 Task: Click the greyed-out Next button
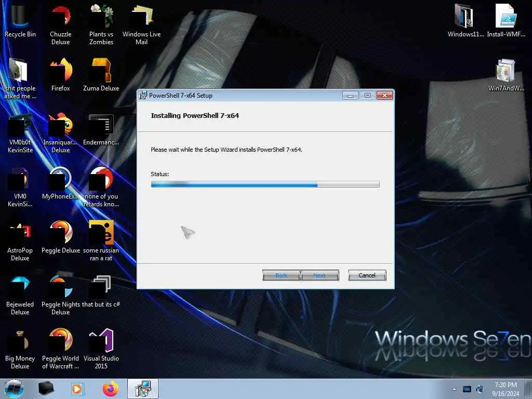[320, 275]
